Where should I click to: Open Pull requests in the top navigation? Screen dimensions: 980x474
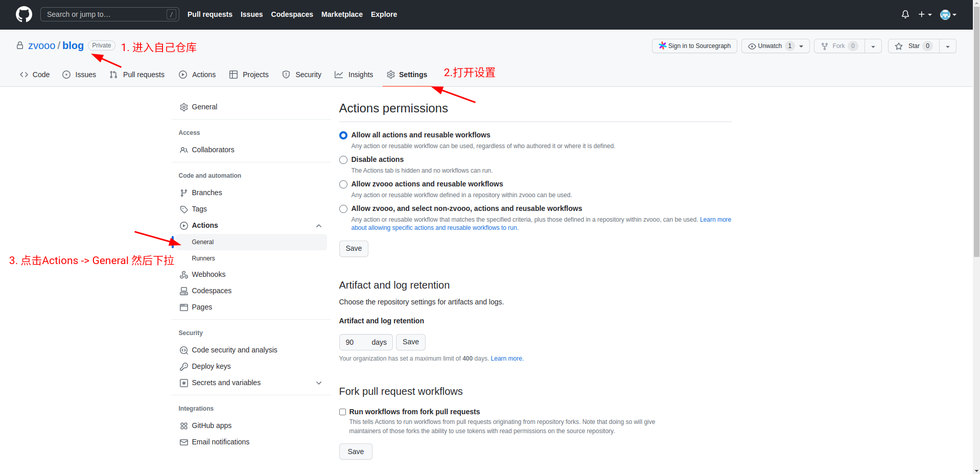point(209,14)
